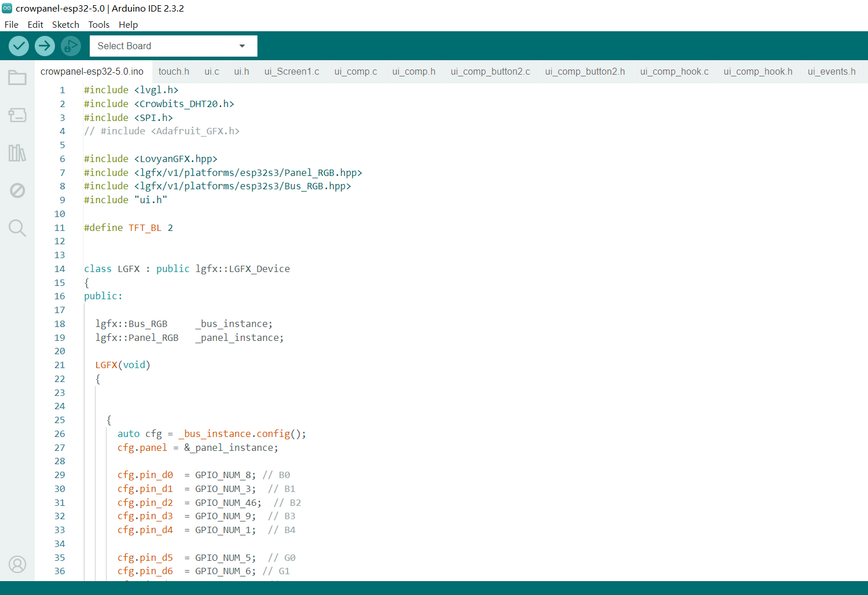This screenshot has height=595, width=868.
Task: Click the '#include <Crowbits_DHT20.h>' line
Action: click(x=159, y=104)
